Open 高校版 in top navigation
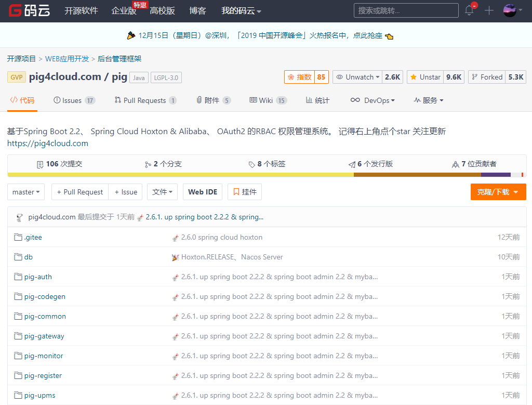532x405 pixels. click(x=162, y=11)
